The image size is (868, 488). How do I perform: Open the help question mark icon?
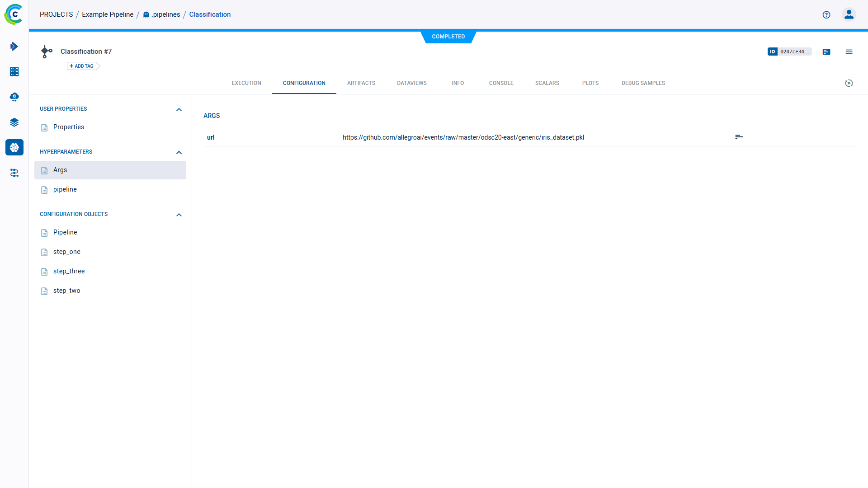[x=826, y=14]
